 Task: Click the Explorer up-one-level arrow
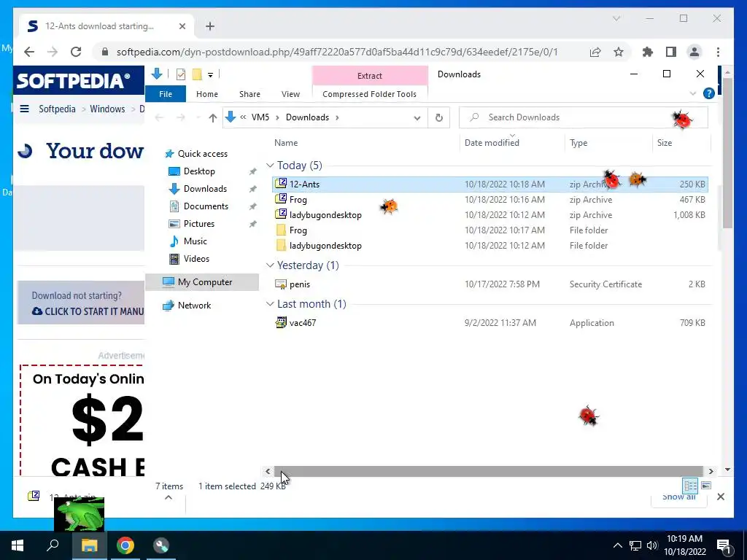[x=212, y=117]
